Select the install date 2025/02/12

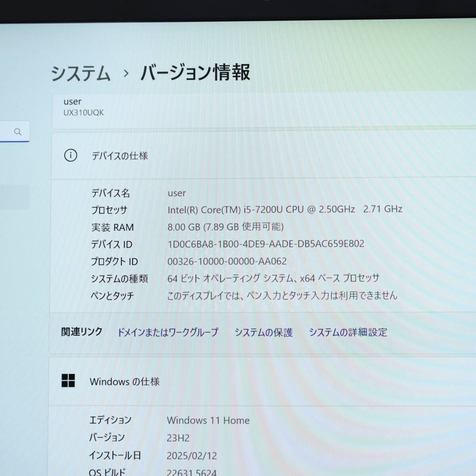[x=192, y=456]
